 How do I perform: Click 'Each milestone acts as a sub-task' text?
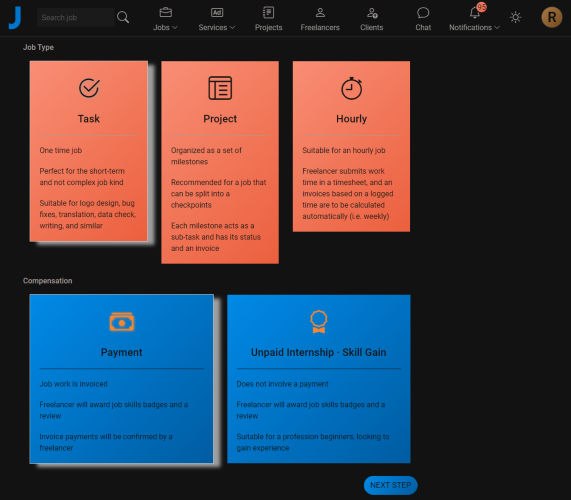click(x=216, y=237)
